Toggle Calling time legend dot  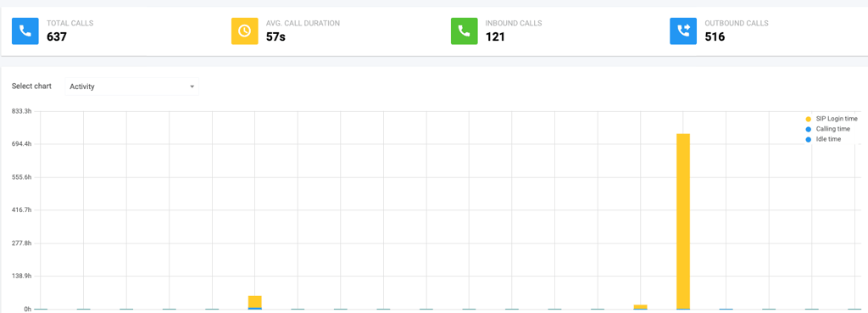pyautogui.click(x=808, y=129)
